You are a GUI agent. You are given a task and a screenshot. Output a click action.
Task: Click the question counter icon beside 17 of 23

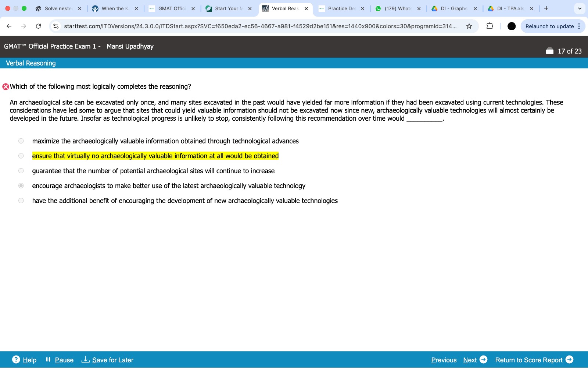tap(550, 51)
